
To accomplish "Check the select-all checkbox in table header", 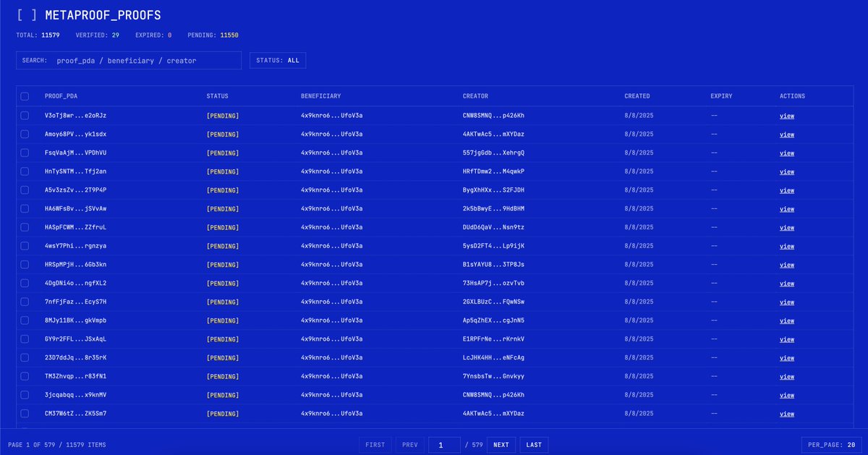I will click(24, 95).
